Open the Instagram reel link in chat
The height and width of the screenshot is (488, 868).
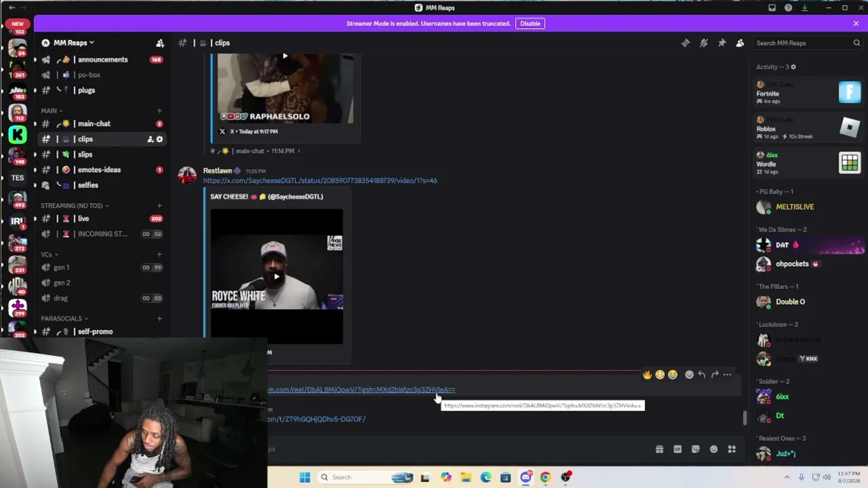coord(361,390)
